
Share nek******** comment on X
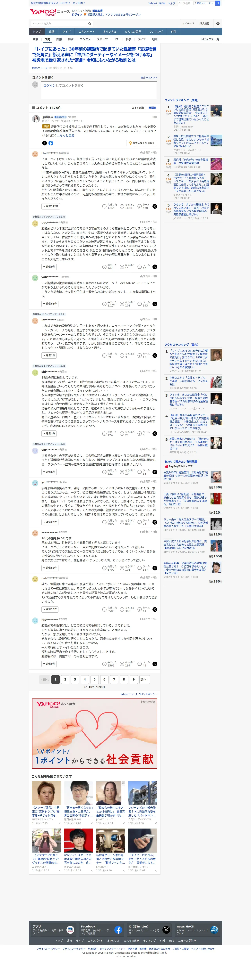pyautogui.click(x=155, y=609)
